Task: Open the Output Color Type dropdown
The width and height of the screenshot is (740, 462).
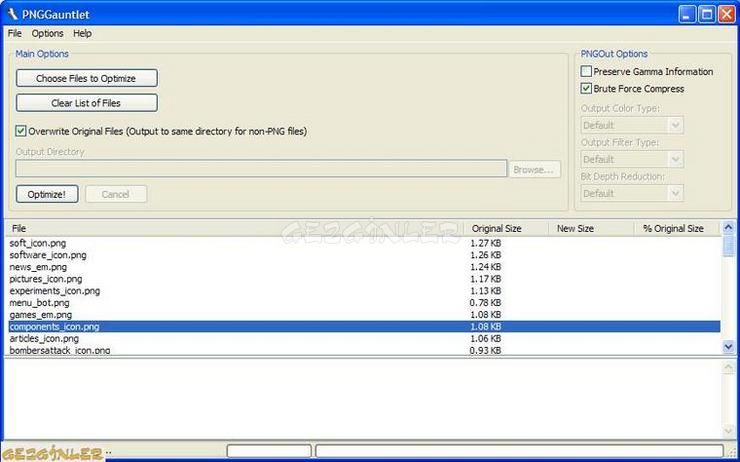Action: tap(631, 125)
